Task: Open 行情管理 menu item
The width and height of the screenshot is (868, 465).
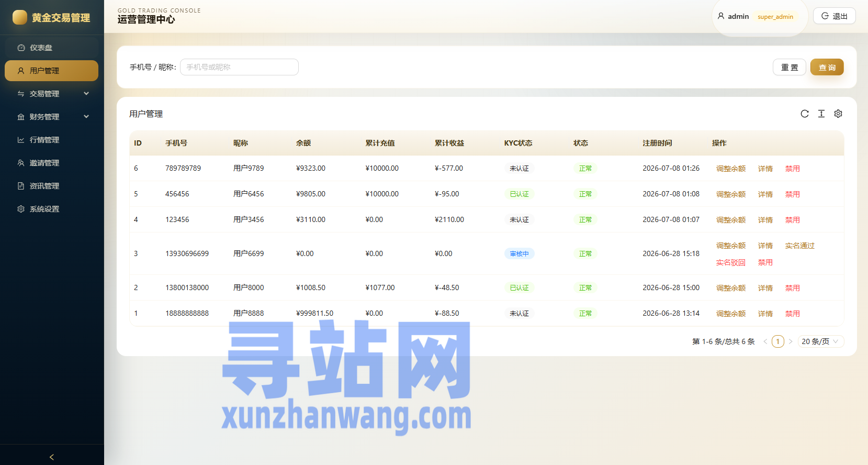Action: click(51, 140)
